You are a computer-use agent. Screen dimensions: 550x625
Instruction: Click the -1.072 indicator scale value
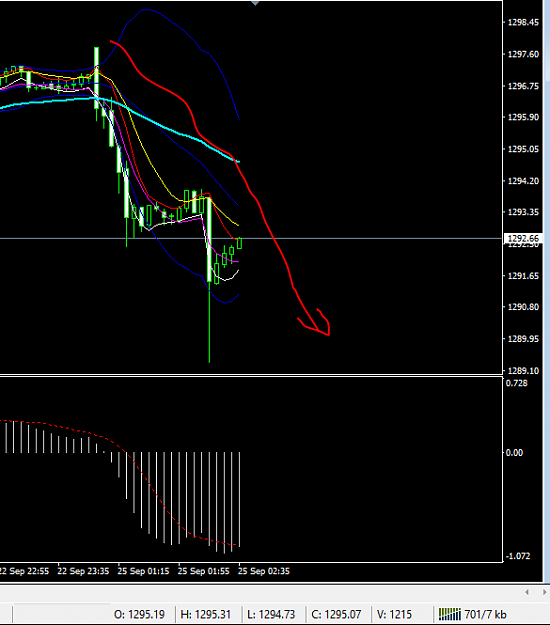(518, 556)
